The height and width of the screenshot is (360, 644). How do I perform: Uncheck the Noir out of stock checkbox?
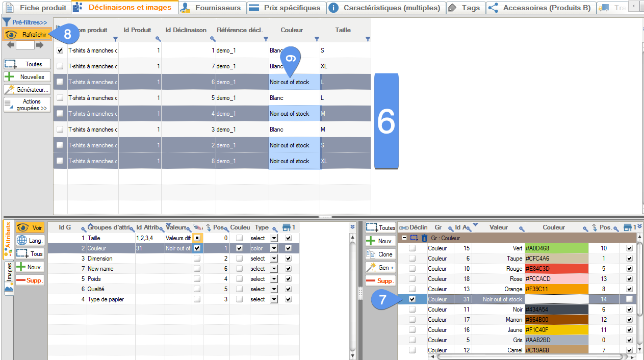pos(412,299)
